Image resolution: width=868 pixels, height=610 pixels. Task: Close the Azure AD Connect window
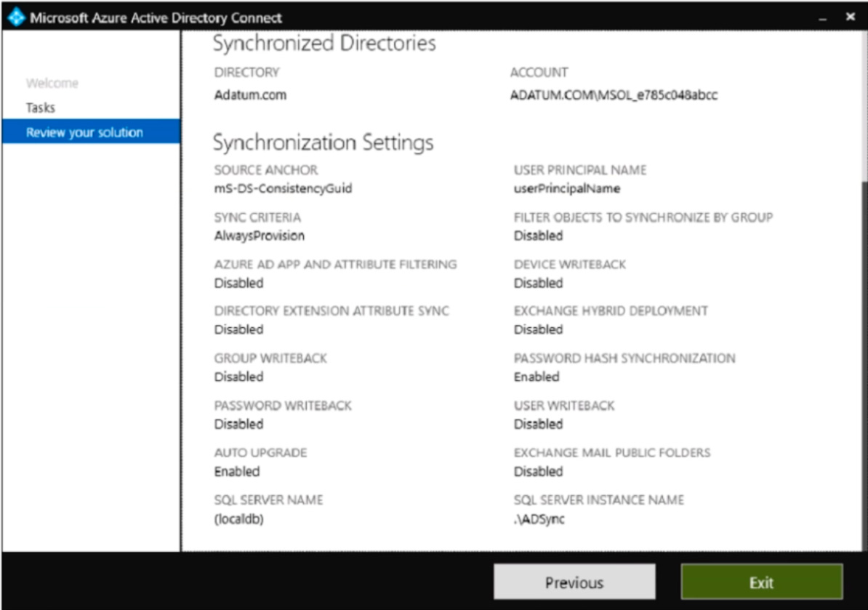[850, 17]
